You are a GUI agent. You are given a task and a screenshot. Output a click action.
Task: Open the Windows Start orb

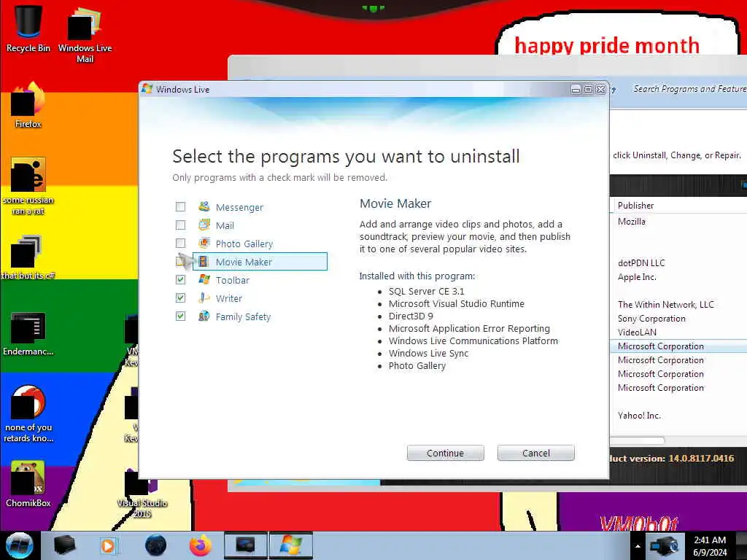click(x=20, y=545)
